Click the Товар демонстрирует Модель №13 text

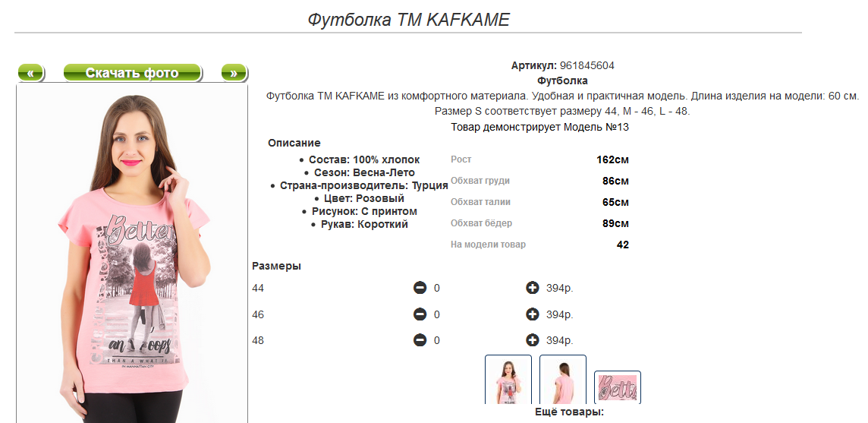(539, 127)
